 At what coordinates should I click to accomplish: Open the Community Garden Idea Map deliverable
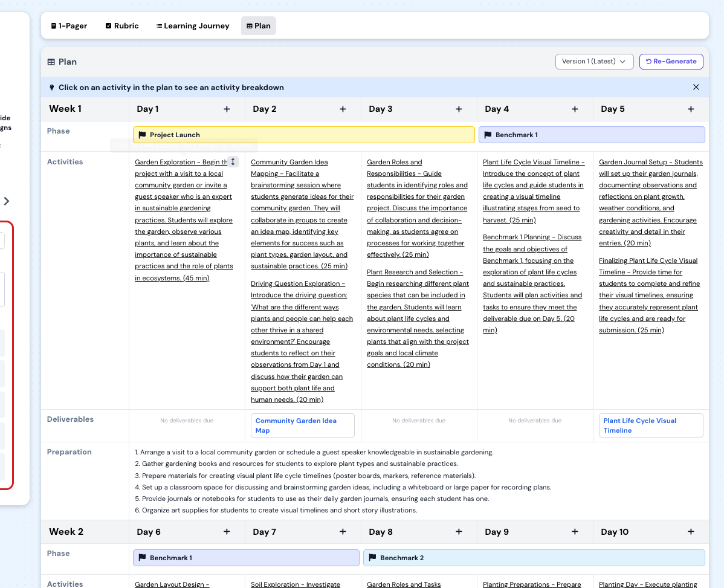(x=302, y=425)
